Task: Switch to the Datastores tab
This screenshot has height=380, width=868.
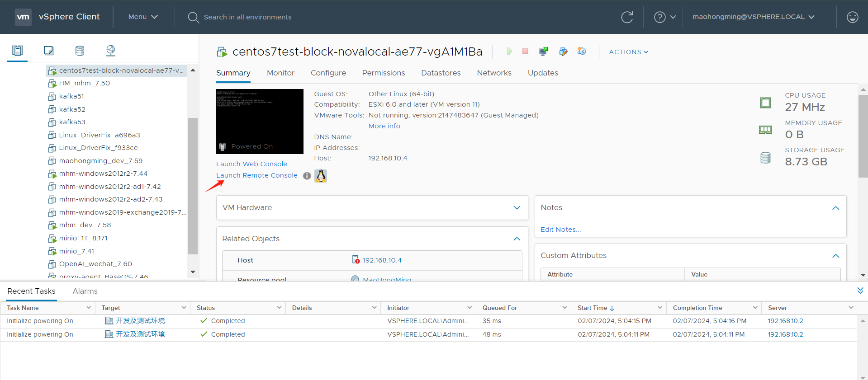Action: tap(441, 73)
